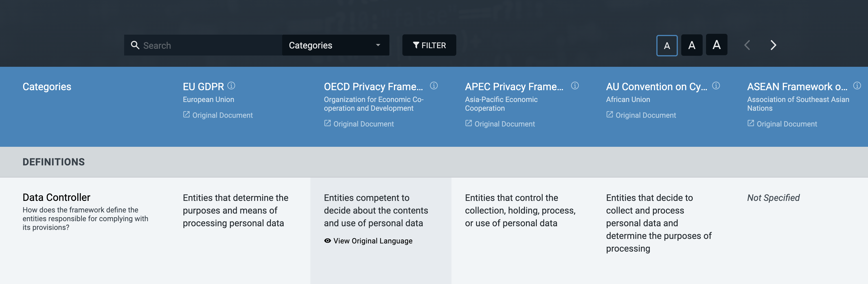Screen dimensions: 868x284
Task: Click the ASEAN Framework info icon
Action: (x=857, y=86)
